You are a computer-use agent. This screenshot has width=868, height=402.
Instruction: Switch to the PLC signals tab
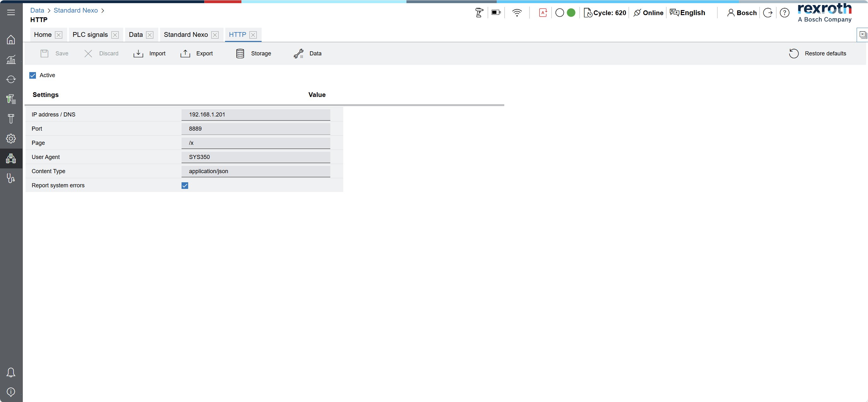[x=90, y=35]
